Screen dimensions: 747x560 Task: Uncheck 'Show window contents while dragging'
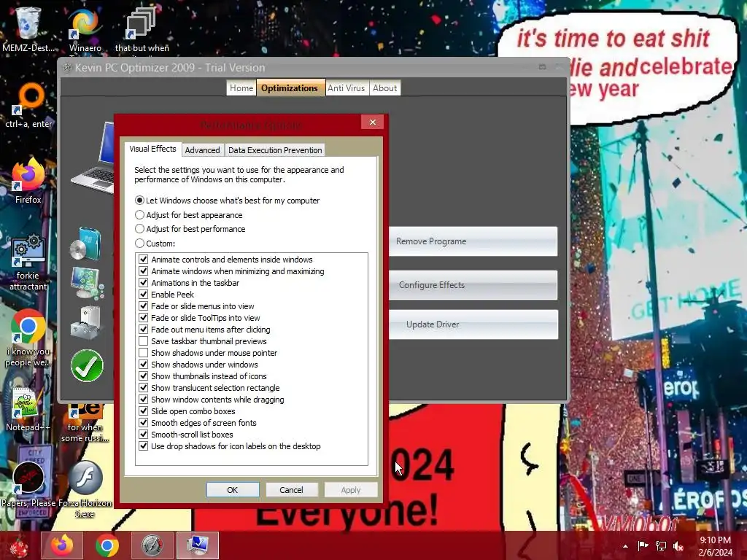pyautogui.click(x=144, y=400)
